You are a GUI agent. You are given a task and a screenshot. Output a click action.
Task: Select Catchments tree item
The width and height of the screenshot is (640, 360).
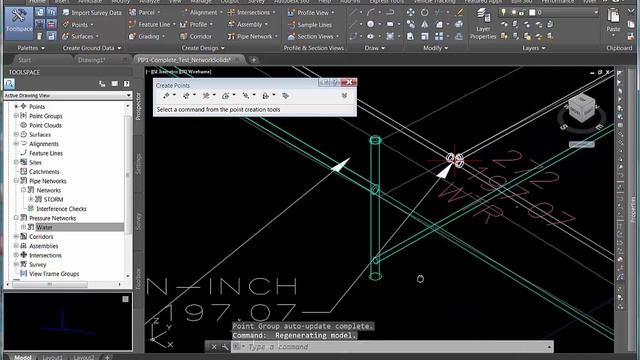44,172
